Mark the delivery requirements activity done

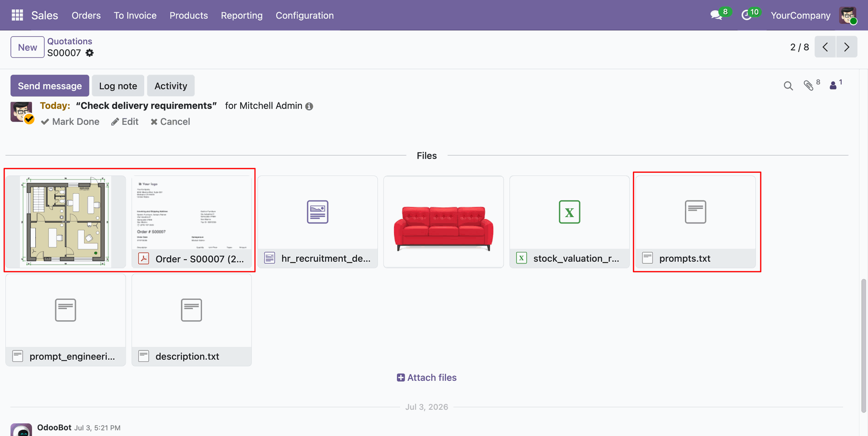[x=70, y=122]
